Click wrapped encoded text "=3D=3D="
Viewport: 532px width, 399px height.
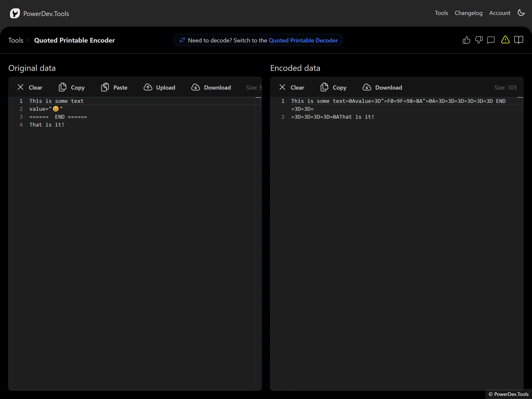(x=302, y=109)
